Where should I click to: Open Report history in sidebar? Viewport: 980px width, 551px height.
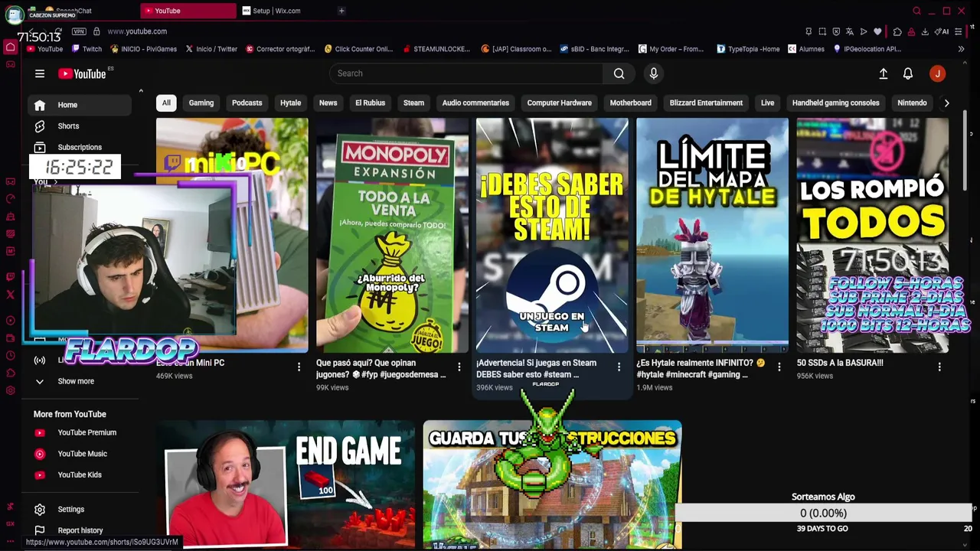click(x=80, y=530)
